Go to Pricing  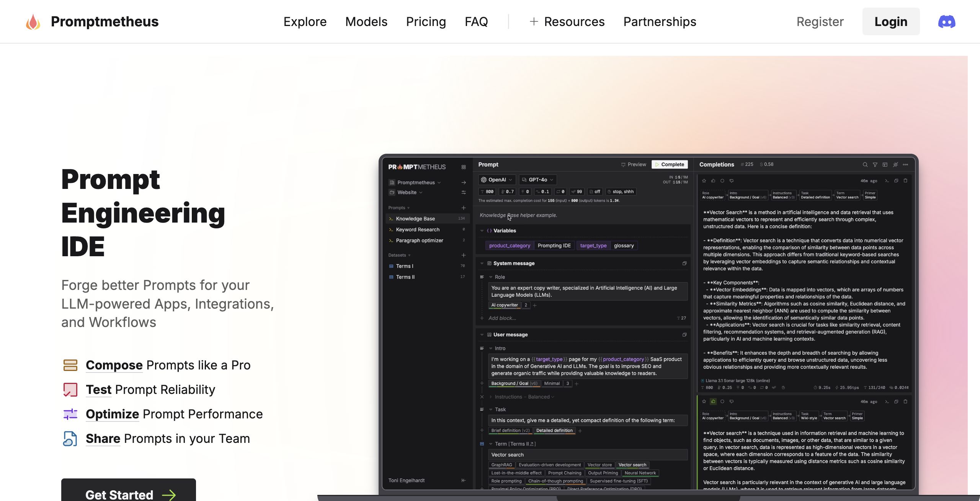(426, 22)
